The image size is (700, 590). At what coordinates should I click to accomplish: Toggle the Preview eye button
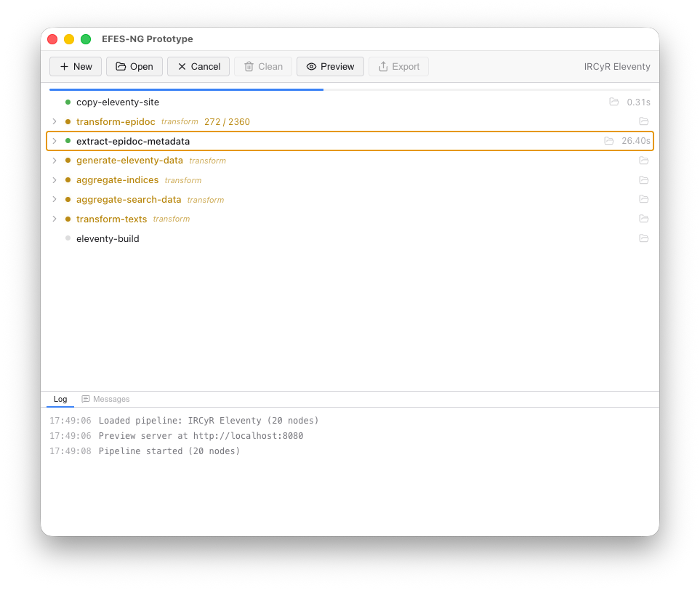coord(330,67)
